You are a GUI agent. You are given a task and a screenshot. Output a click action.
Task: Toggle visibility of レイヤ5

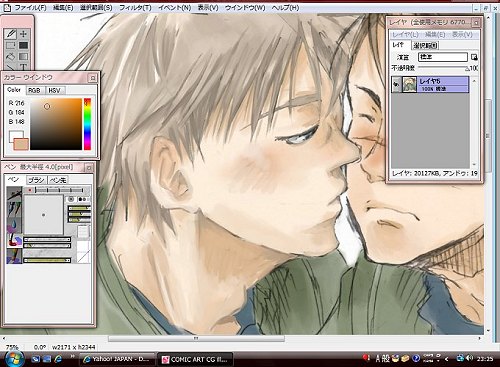(x=396, y=84)
